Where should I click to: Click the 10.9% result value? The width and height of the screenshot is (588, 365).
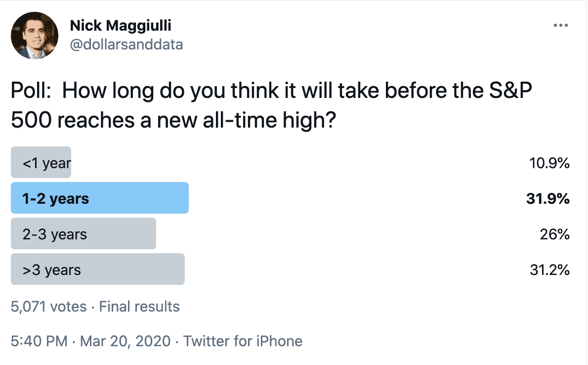549,163
